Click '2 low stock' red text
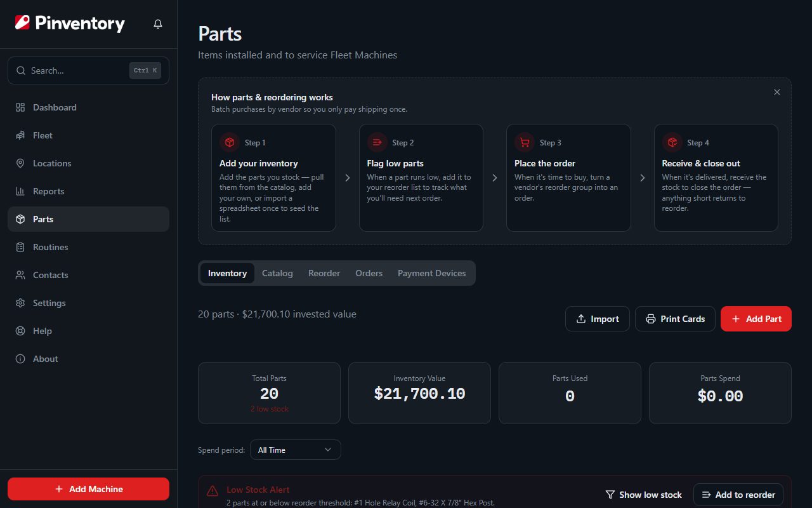Screen dimensions: 812x508 [x=269, y=409]
